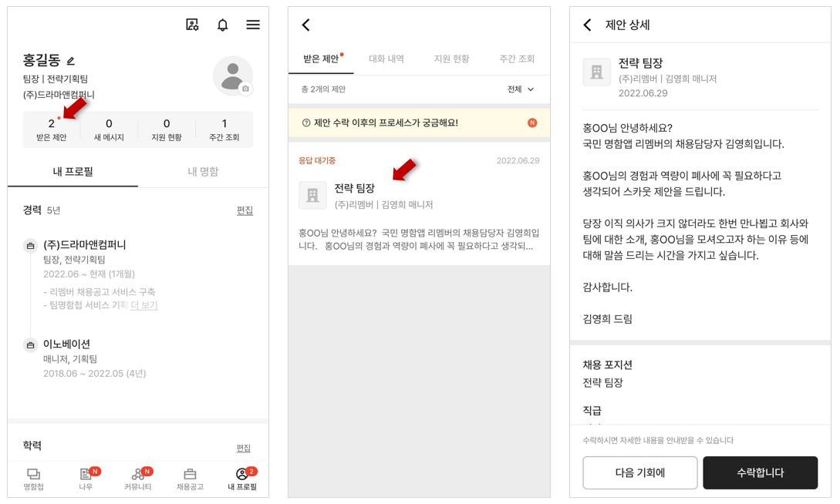Image resolution: width=840 pixels, height=504 pixels.
Task: Click 전략 팀장 title in 제안 상세
Action: point(641,63)
